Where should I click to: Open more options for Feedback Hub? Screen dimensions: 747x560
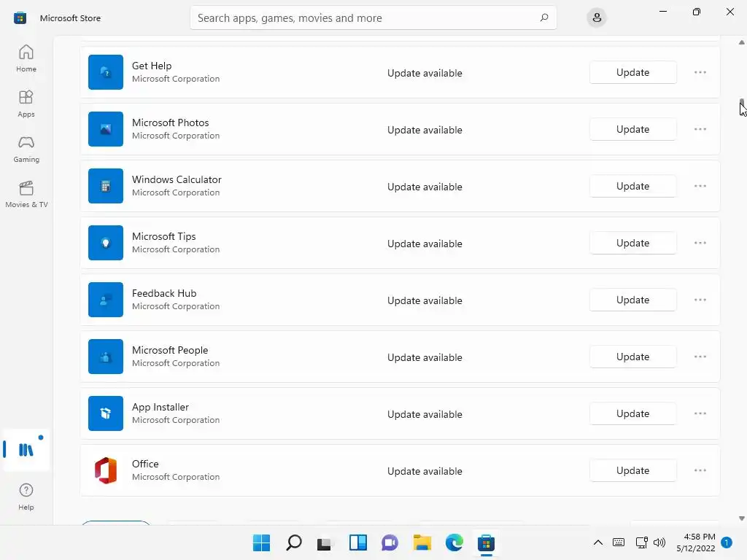[700, 300]
